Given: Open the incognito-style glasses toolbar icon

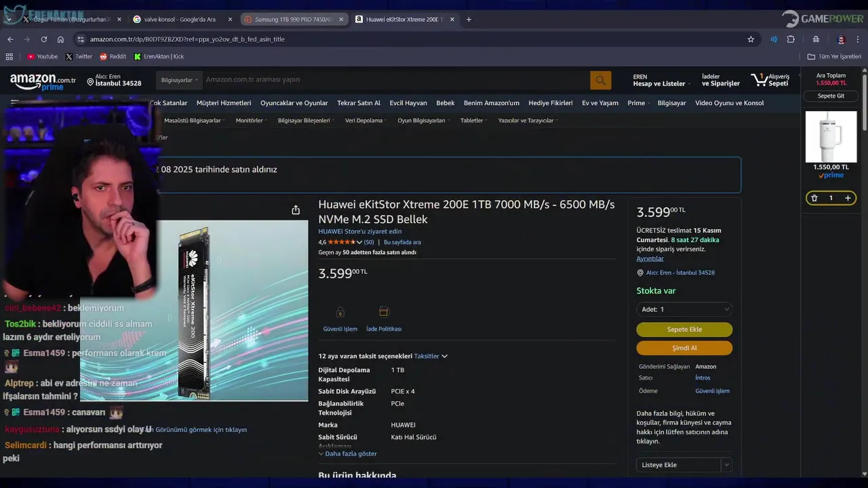Looking at the screenshot, I should 816,39.
